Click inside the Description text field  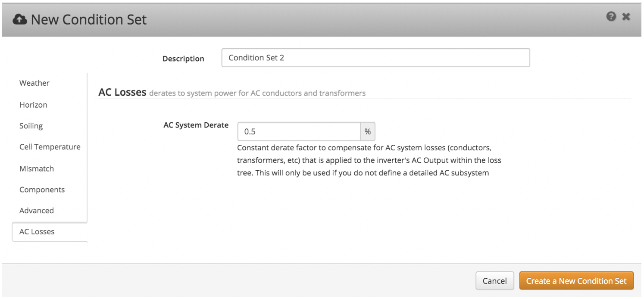tap(375, 57)
